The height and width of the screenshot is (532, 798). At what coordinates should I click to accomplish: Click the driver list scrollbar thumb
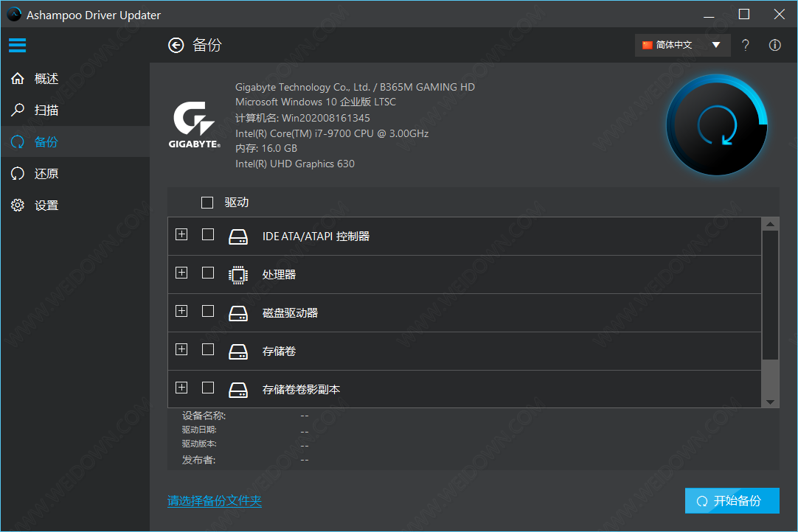point(771,295)
